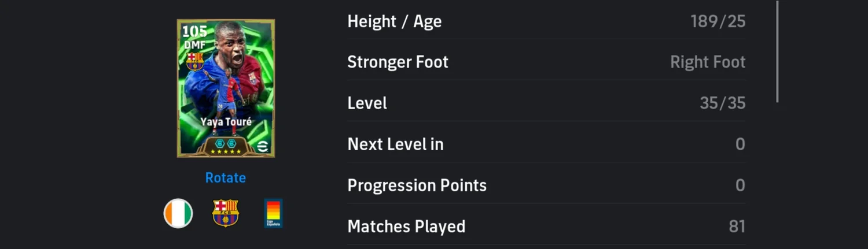Screen dimensions: 868x249
Task: Click the DMF position label on card
Action: pos(194,44)
